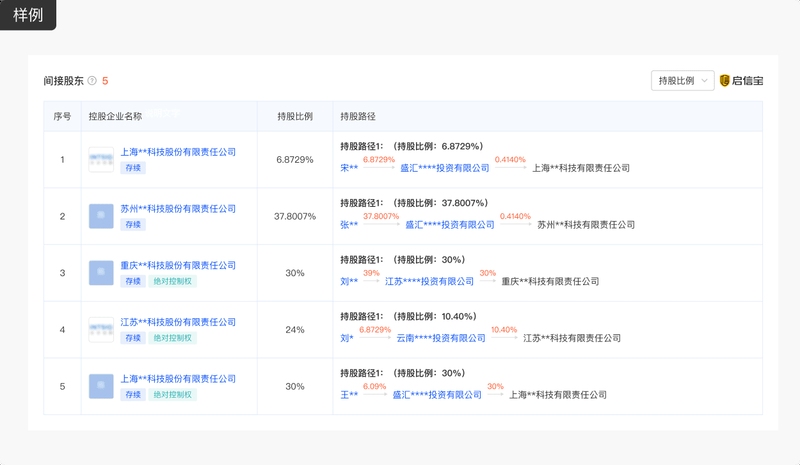Screen dimensions: 800x465
Task: Select the 样例 tab label
Action: pos(28,15)
